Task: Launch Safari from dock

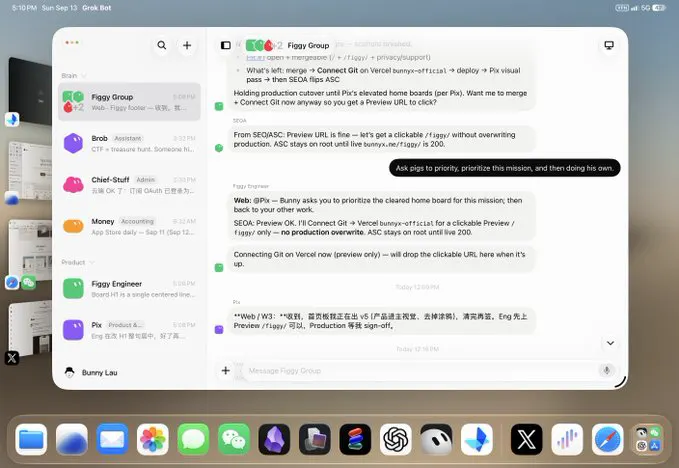Action: (x=607, y=439)
